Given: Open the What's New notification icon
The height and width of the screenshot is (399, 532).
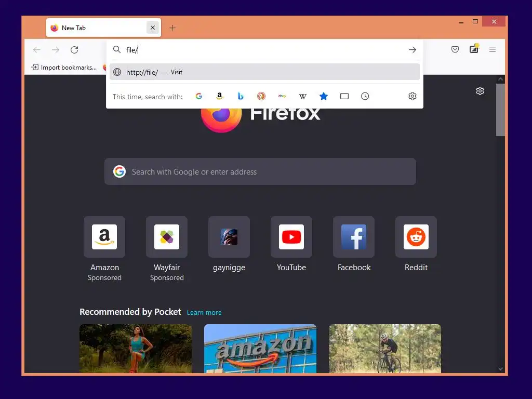Looking at the screenshot, I should 474,49.
